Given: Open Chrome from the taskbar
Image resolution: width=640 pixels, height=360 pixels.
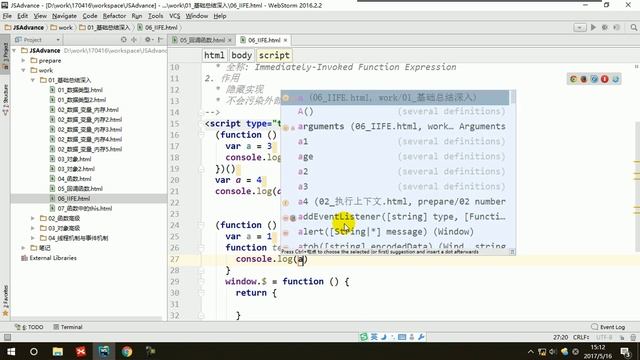Looking at the screenshot, I should (127, 351).
